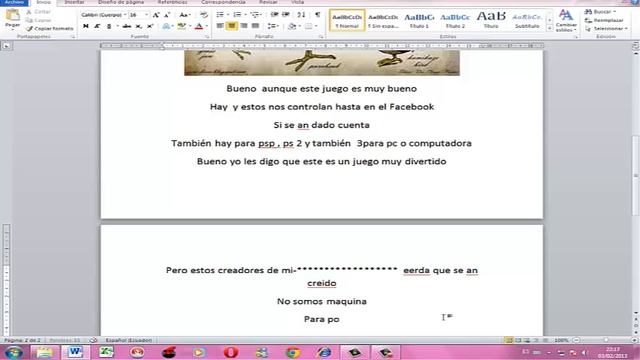The height and width of the screenshot is (360, 640).
Task: Open line spacing dropdown
Action: point(273,26)
